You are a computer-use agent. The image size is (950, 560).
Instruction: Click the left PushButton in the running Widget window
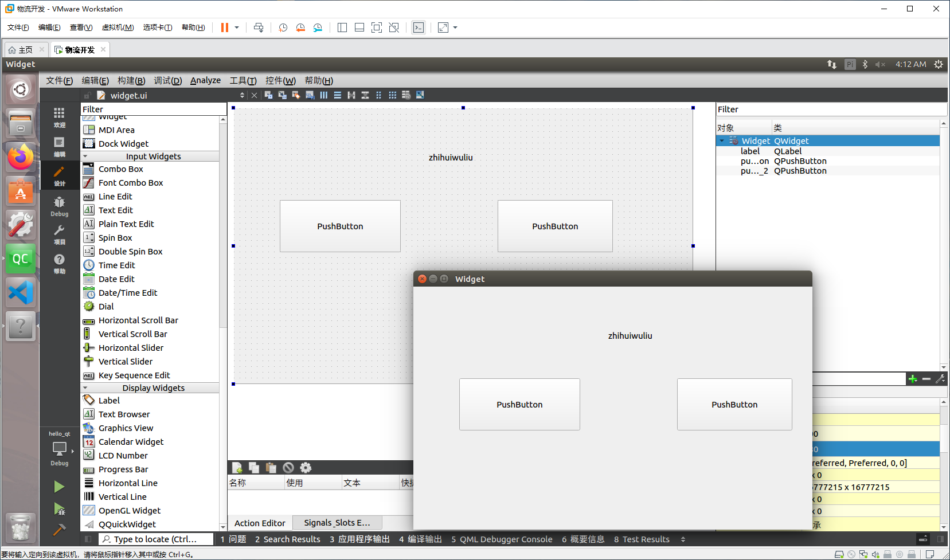pyautogui.click(x=519, y=405)
